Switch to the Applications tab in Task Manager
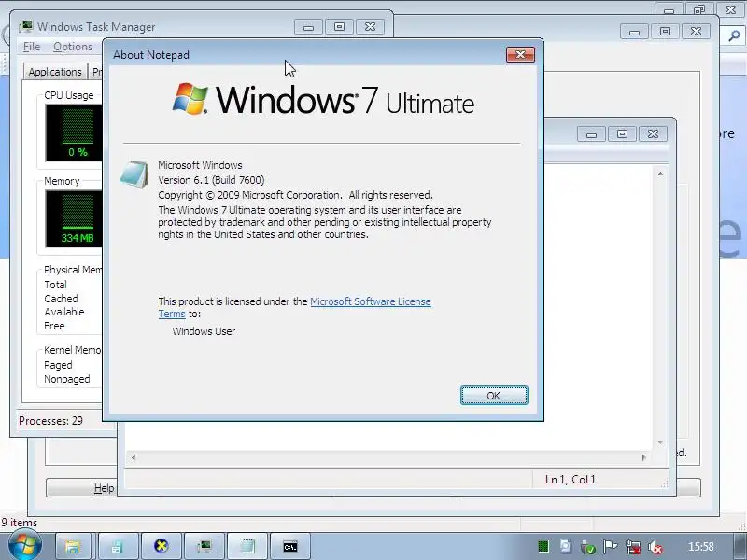The image size is (747, 560). 55,72
